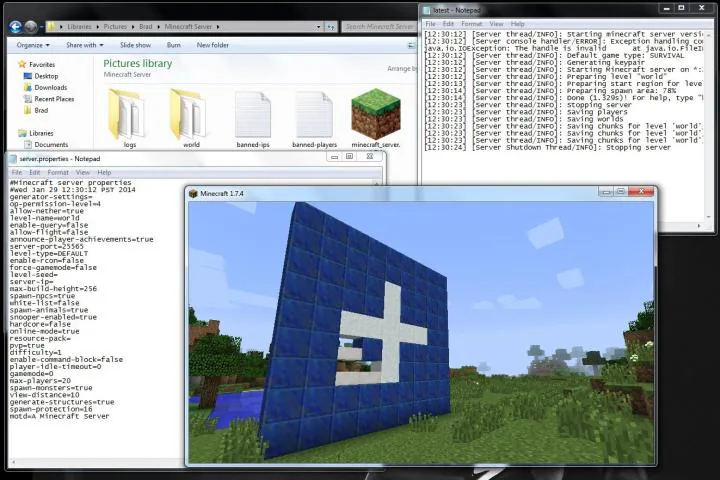720x480 pixels.
Task: Click the Explorer forward arrow button
Action: point(31,27)
